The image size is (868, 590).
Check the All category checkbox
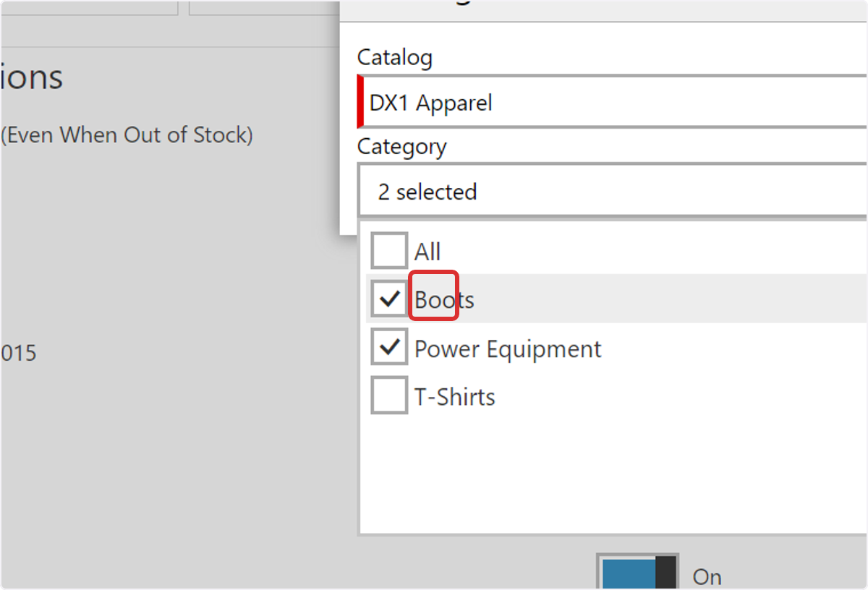pos(389,251)
